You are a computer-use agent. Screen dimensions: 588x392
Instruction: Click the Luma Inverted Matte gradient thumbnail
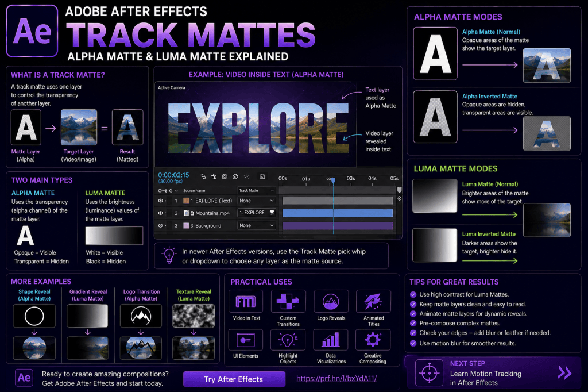click(435, 245)
